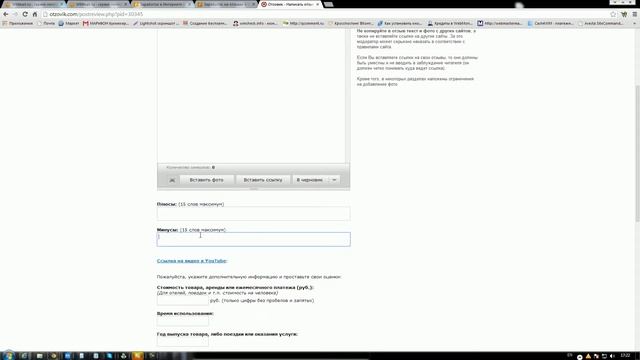Open the Приложения bookmark
This screenshot has width=640, height=360.
tap(18, 23)
